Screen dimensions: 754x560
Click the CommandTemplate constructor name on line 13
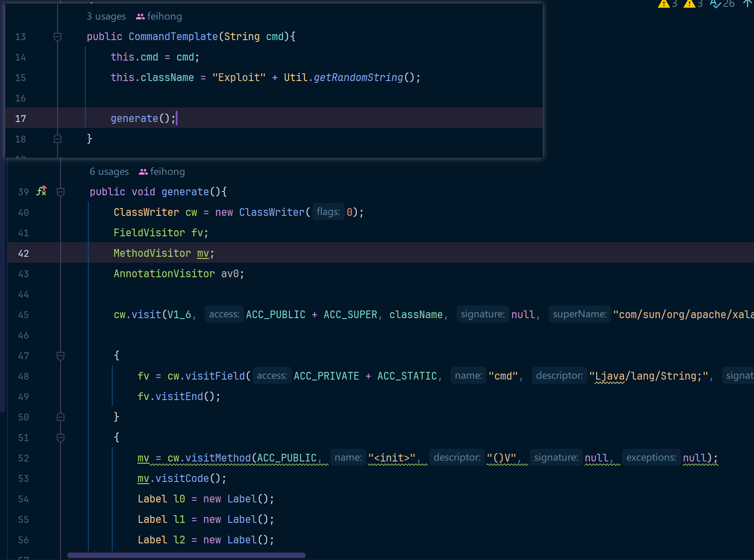tap(173, 37)
